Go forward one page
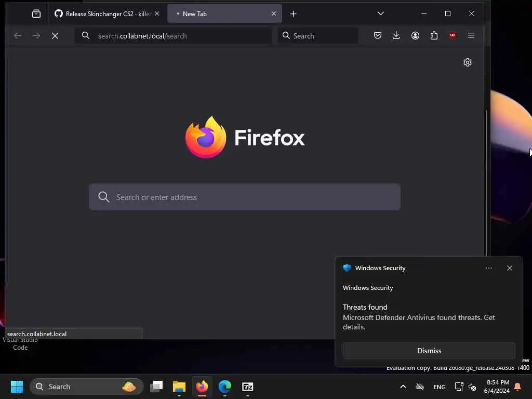 point(36,36)
